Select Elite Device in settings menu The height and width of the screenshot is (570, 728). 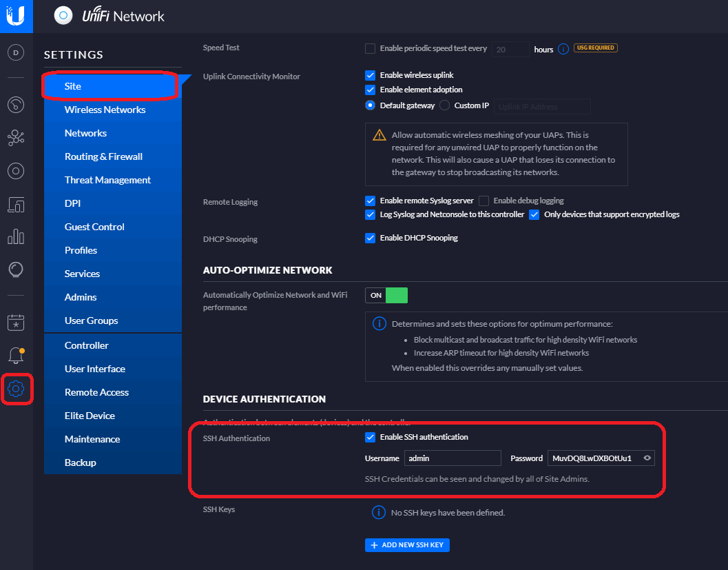(x=113, y=416)
